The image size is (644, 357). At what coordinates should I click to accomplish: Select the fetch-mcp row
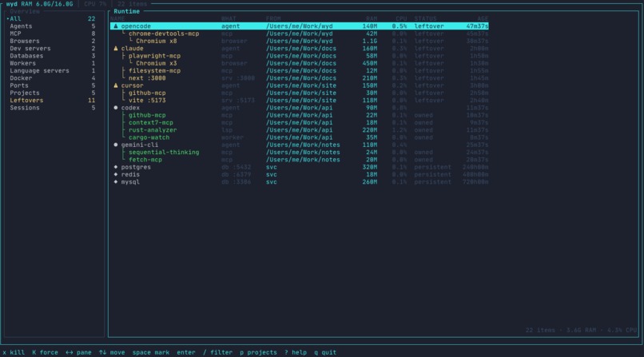pos(300,160)
